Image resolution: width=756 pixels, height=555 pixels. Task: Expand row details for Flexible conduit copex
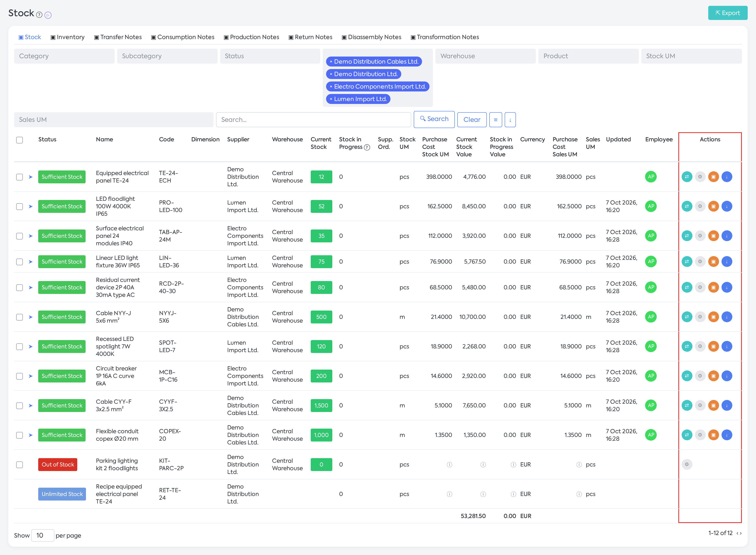point(31,435)
